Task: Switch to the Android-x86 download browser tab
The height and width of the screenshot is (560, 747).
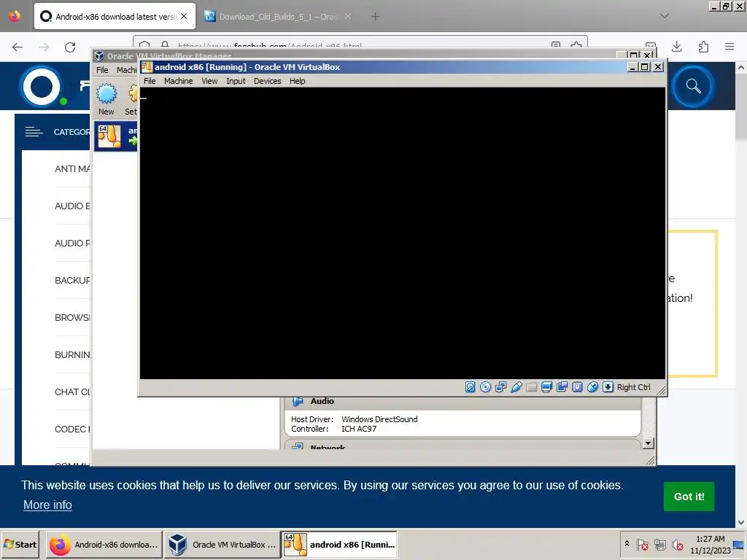Action: coord(115,16)
